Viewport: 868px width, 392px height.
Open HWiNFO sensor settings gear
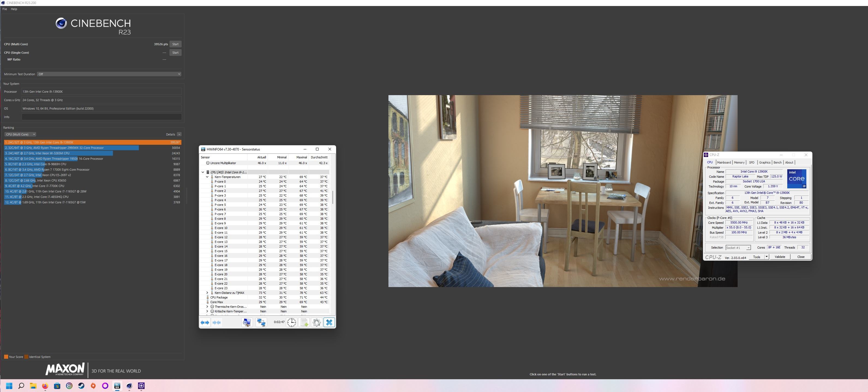coord(316,322)
